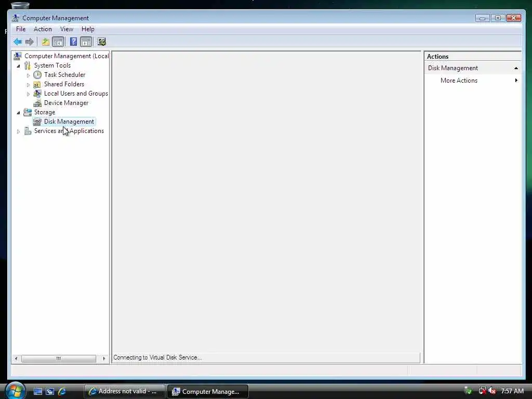Click the Disk Management disk icon
This screenshot has width=532, height=399.
click(x=37, y=122)
